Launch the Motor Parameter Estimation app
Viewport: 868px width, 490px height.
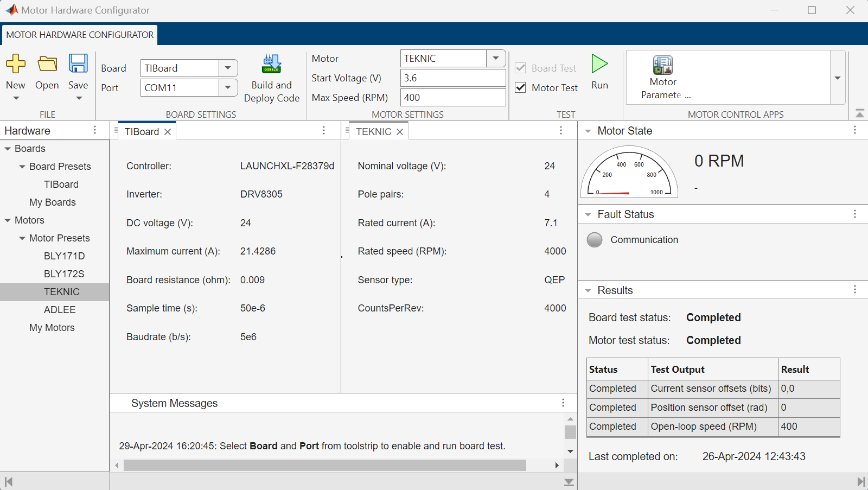click(662, 76)
